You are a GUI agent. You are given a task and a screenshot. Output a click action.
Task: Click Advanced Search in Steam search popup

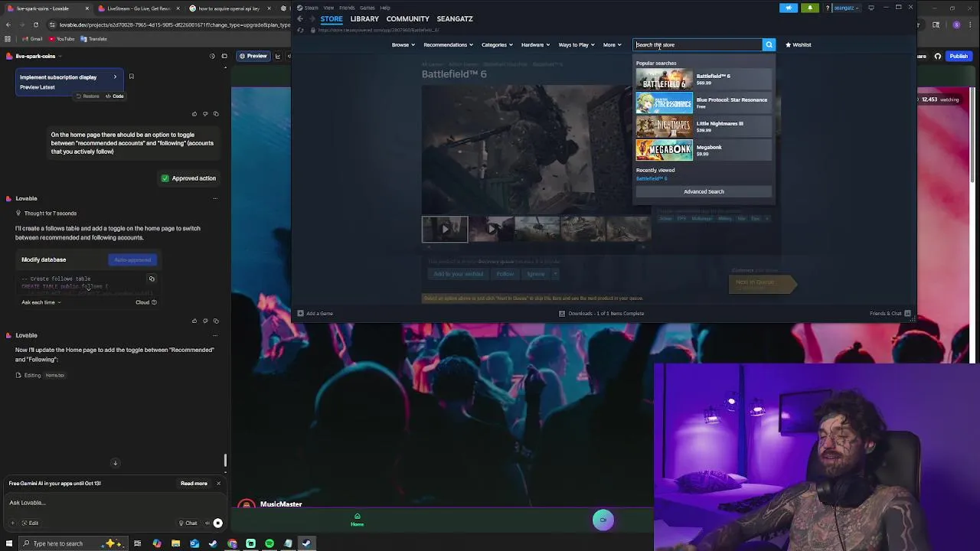[704, 191]
